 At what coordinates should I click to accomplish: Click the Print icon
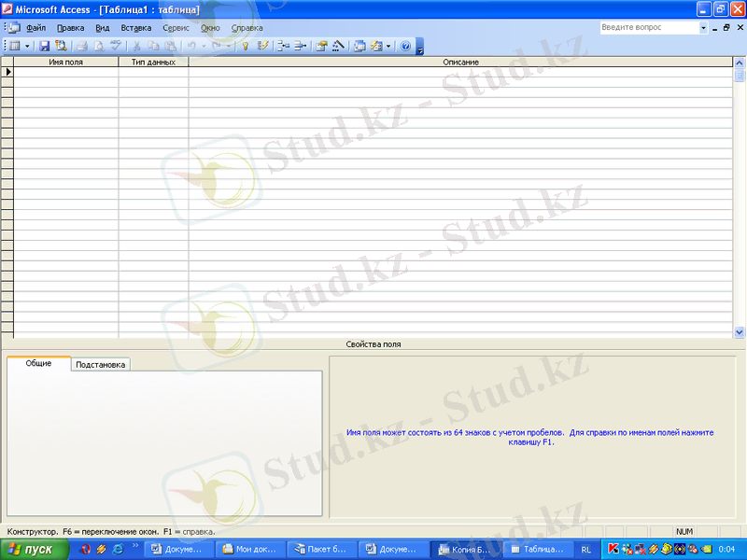click(82, 46)
